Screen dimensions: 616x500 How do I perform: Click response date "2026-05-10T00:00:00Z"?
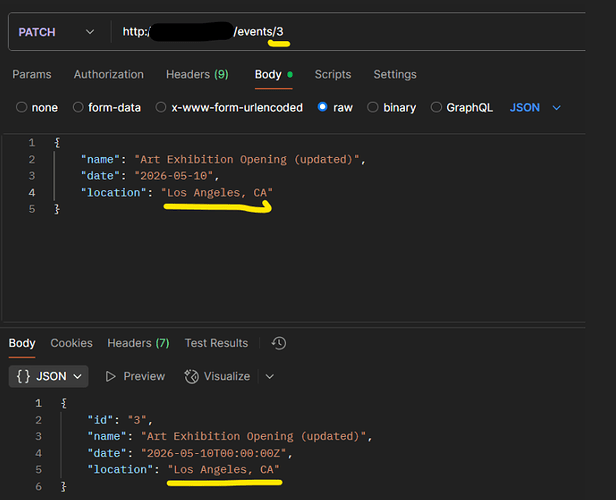pos(214,453)
